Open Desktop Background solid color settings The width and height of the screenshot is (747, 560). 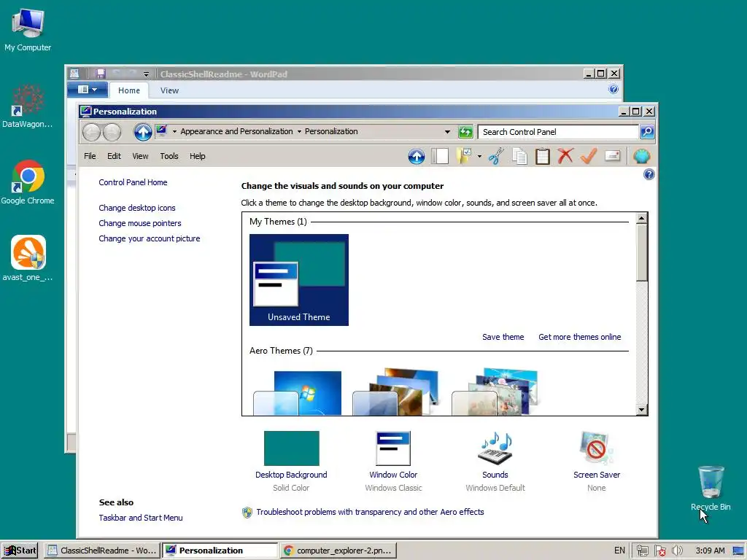pos(291,462)
